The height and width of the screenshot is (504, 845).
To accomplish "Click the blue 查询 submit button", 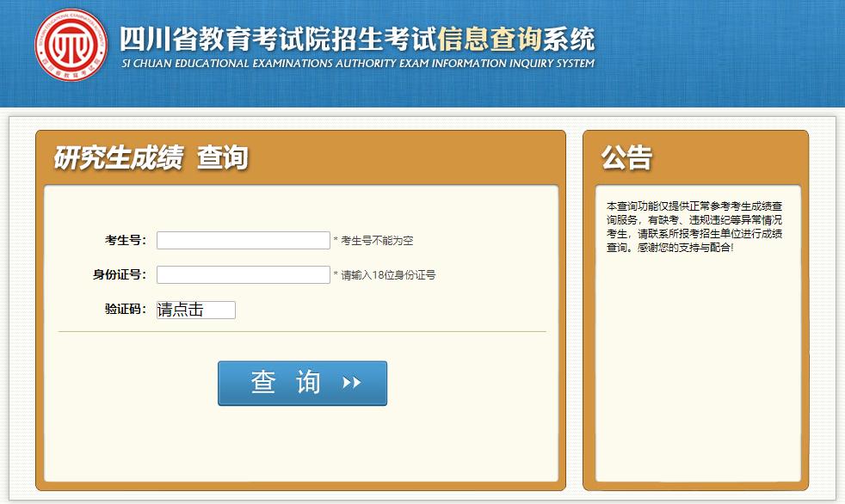I will click(x=302, y=383).
